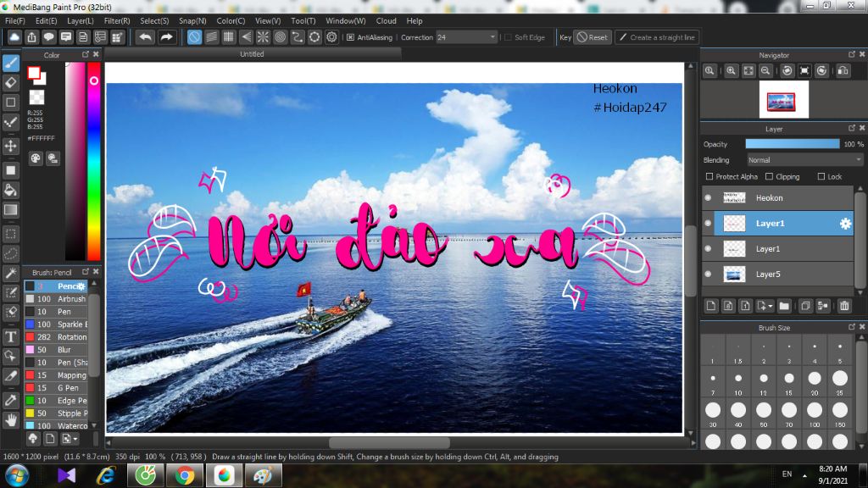Select the Gradient tool

click(x=10, y=210)
